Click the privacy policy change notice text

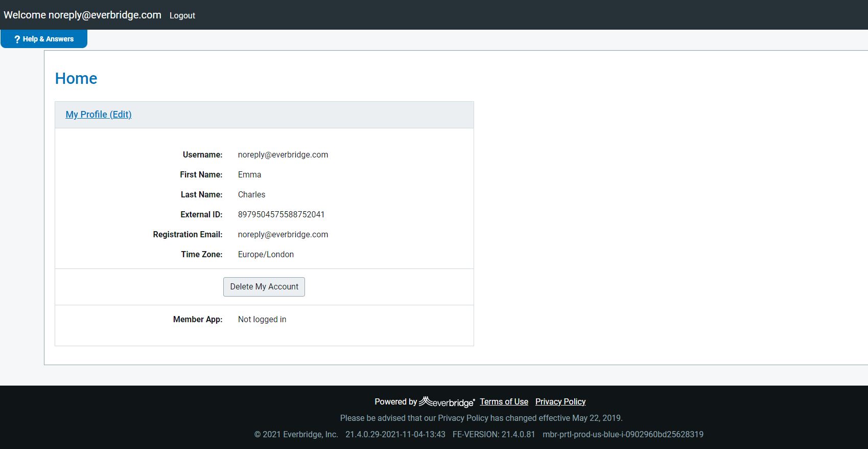481,418
